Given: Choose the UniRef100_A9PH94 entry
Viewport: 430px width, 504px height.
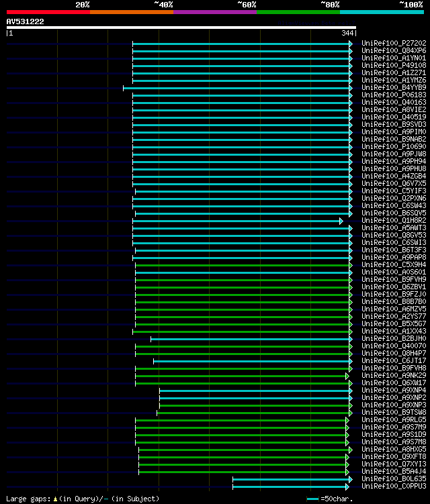Looking at the screenshot, I should (394, 161).
